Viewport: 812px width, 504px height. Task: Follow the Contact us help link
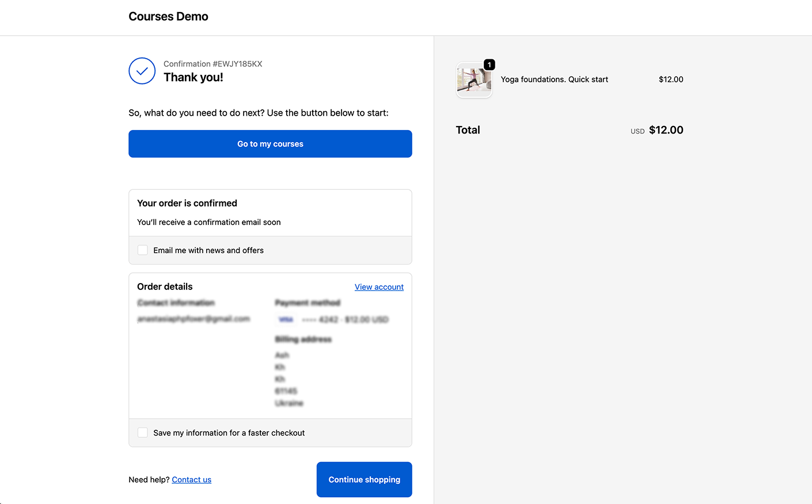pyautogui.click(x=191, y=480)
